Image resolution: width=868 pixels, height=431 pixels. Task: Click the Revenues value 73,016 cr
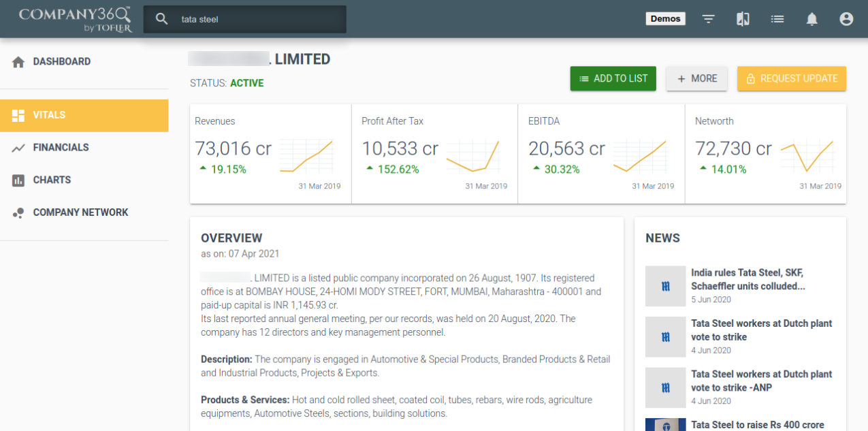(x=233, y=148)
